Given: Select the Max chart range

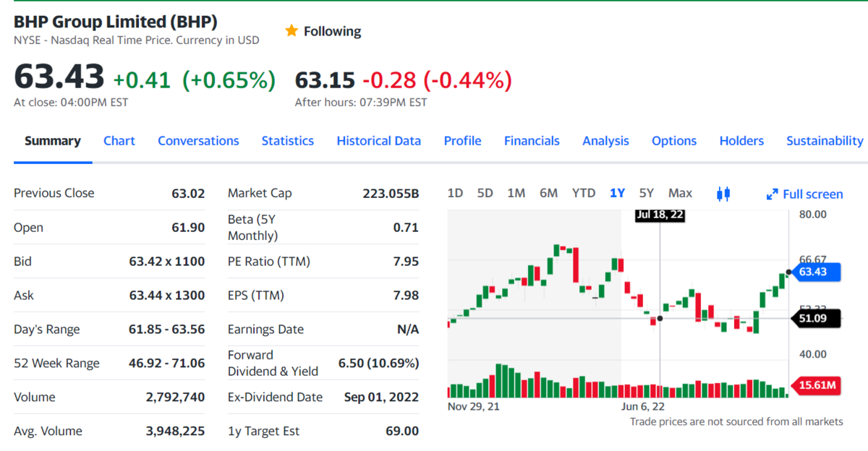Looking at the screenshot, I should coord(680,193).
